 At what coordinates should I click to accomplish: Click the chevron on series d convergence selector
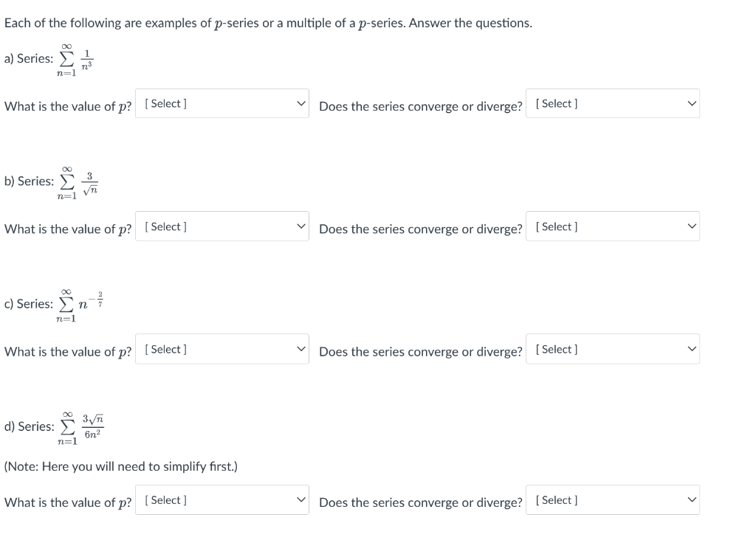click(x=692, y=499)
